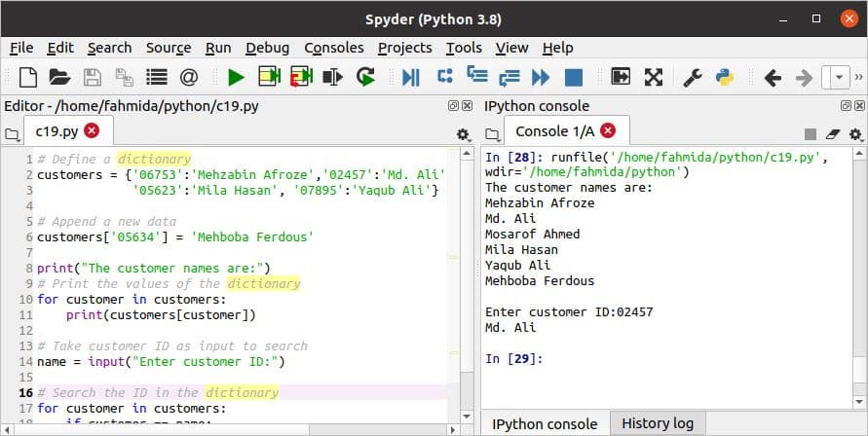Open Preferences with the wrench icon
The image size is (868, 436).
[693, 77]
